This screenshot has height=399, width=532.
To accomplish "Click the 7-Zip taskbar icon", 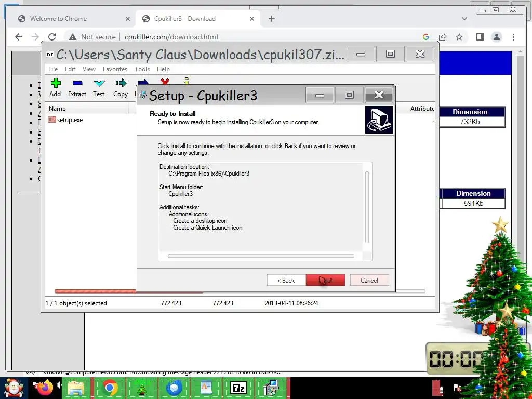I will pyautogui.click(x=238, y=388).
